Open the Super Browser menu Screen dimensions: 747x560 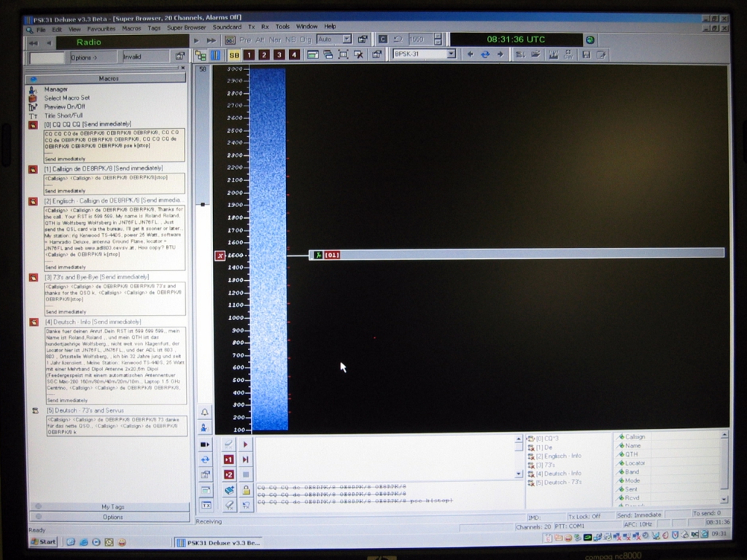coord(186,27)
